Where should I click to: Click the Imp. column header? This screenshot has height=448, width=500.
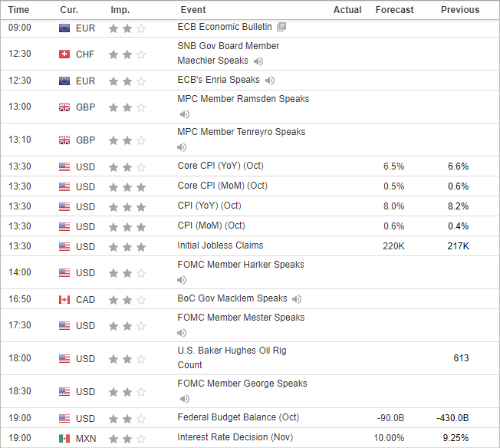(x=120, y=10)
